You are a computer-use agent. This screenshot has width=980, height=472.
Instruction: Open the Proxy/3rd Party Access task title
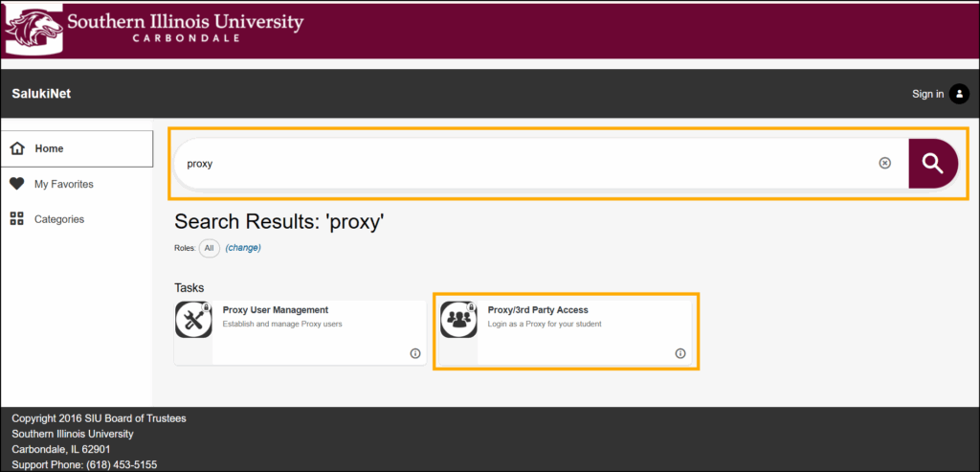(538, 310)
